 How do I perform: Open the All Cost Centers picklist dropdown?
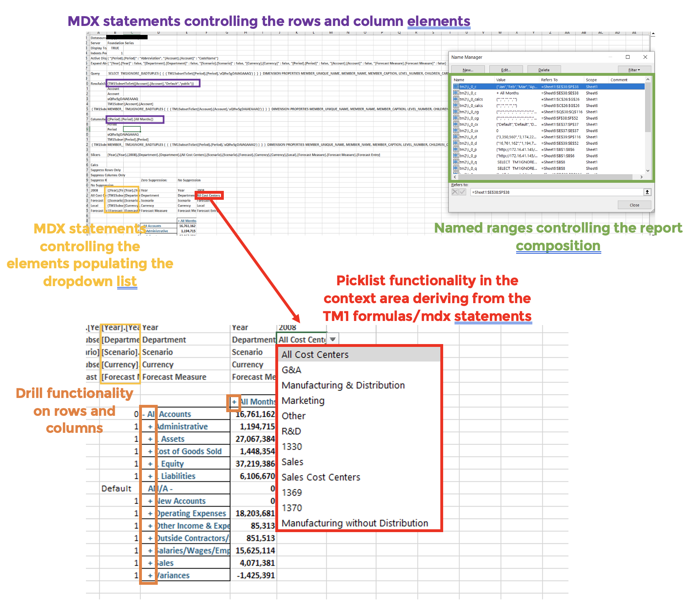333,338
